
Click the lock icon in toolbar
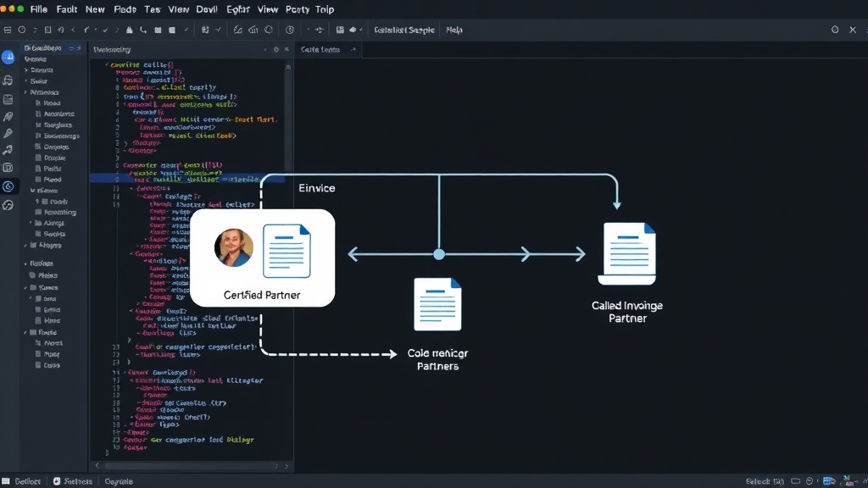point(129,30)
